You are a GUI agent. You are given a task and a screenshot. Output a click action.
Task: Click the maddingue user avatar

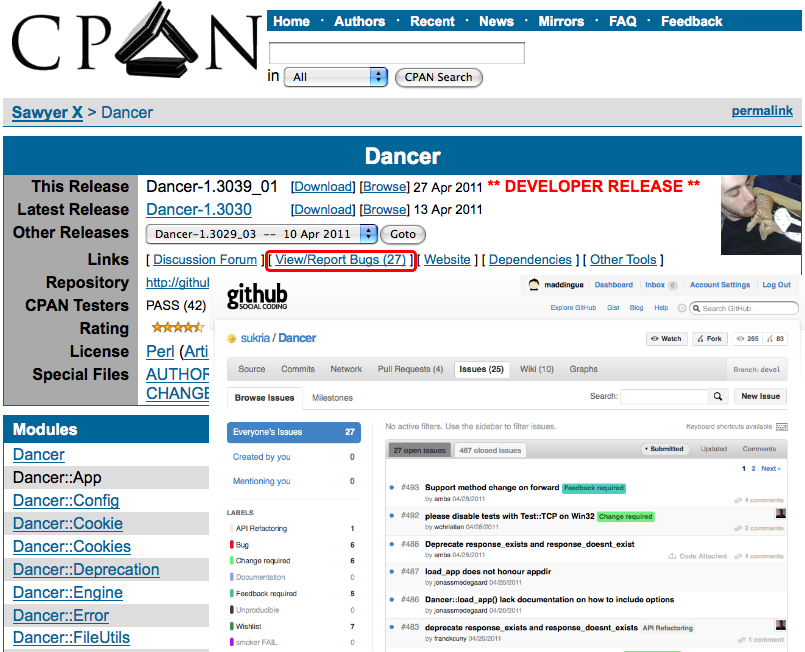click(x=535, y=285)
